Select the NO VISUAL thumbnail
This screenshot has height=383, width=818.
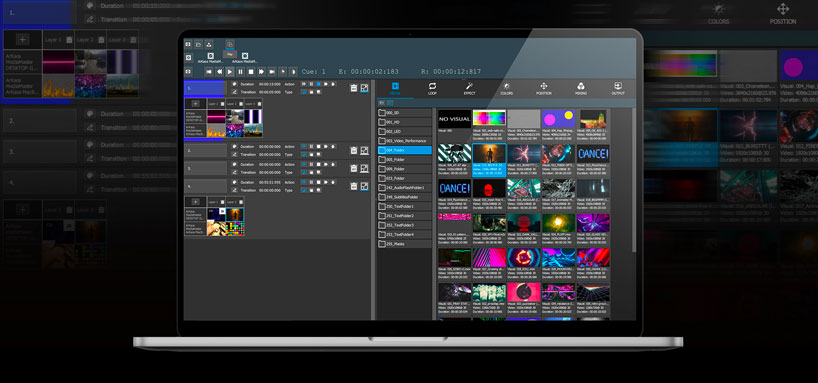click(x=454, y=119)
